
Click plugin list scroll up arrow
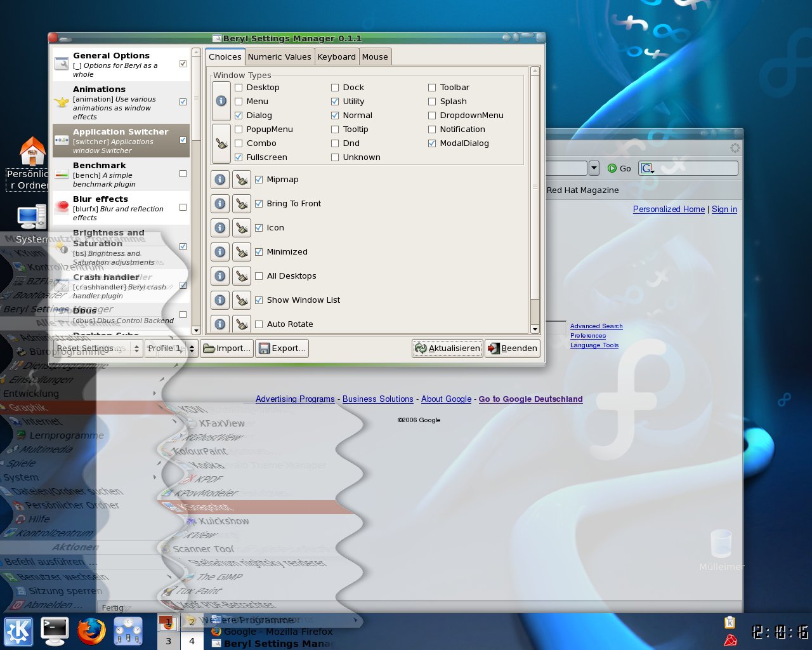pyautogui.click(x=196, y=53)
